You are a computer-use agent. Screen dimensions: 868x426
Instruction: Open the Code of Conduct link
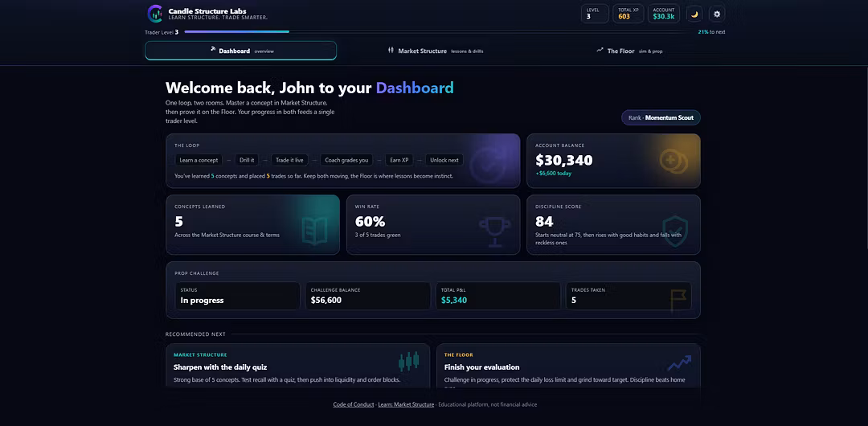(x=353, y=404)
